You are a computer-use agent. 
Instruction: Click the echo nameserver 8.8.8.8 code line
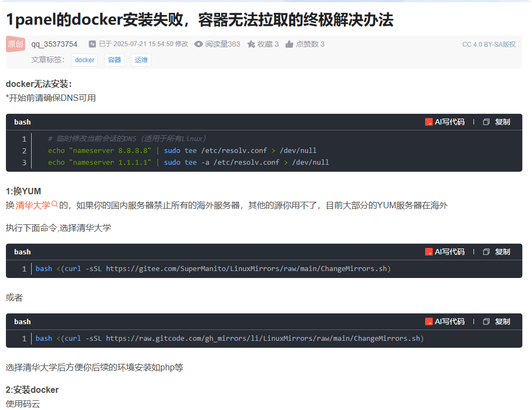182,151
